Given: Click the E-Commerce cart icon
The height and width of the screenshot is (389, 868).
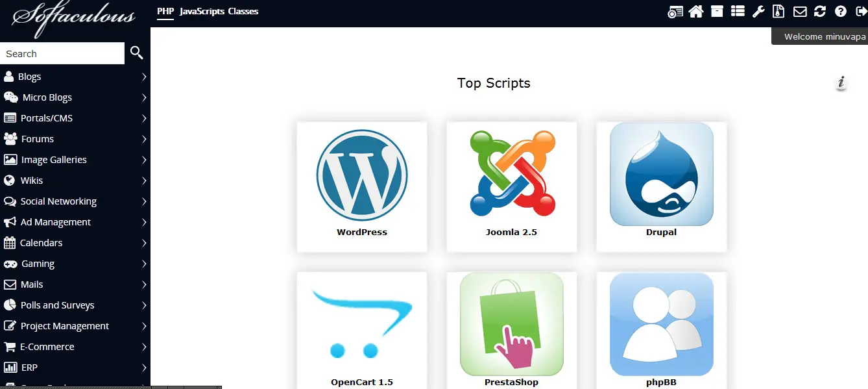Looking at the screenshot, I should click(x=10, y=346).
